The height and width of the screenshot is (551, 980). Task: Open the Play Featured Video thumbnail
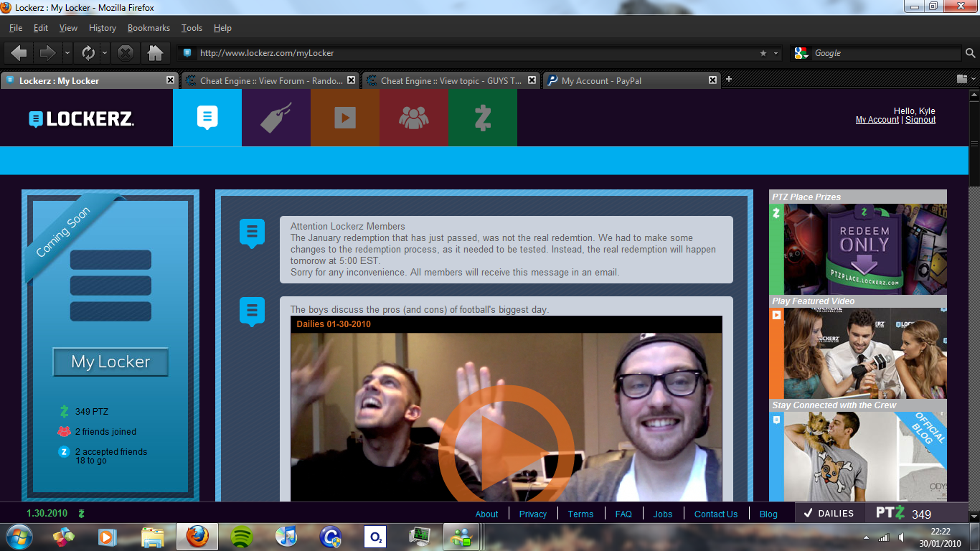[x=858, y=353]
